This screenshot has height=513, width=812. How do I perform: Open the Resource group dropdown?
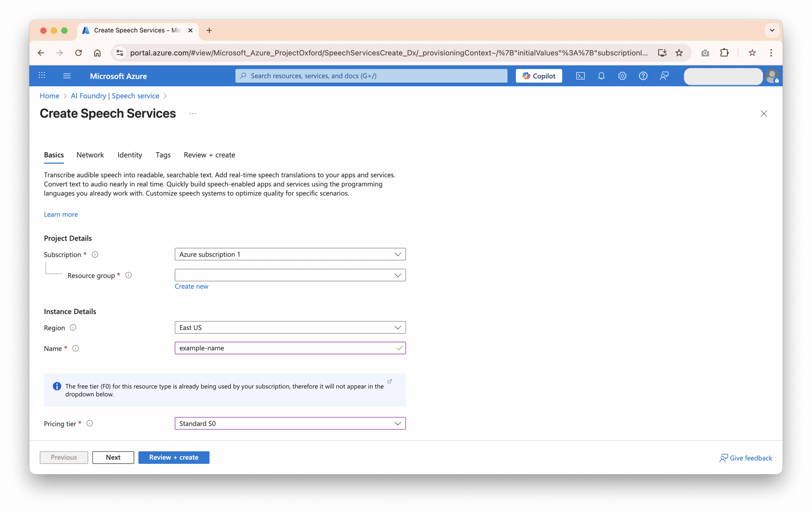tap(290, 275)
